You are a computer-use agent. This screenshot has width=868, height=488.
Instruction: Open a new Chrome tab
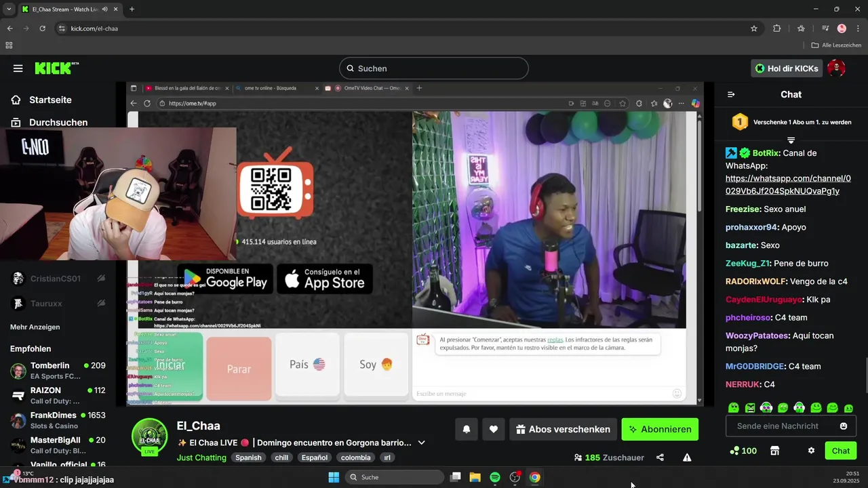tap(132, 9)
